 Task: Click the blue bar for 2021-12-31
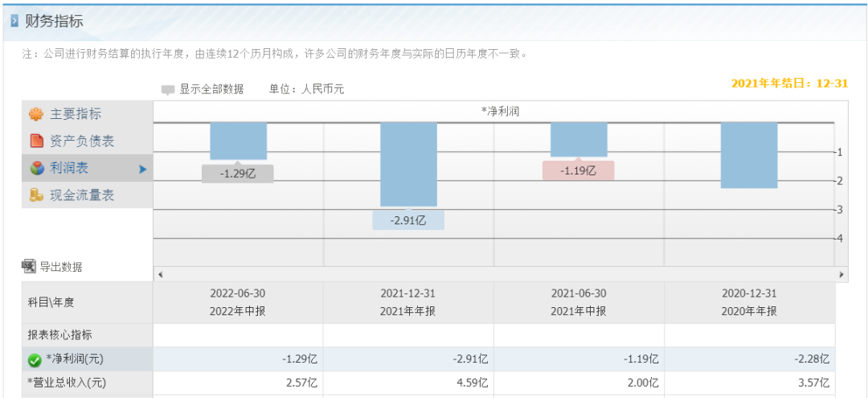408,164
